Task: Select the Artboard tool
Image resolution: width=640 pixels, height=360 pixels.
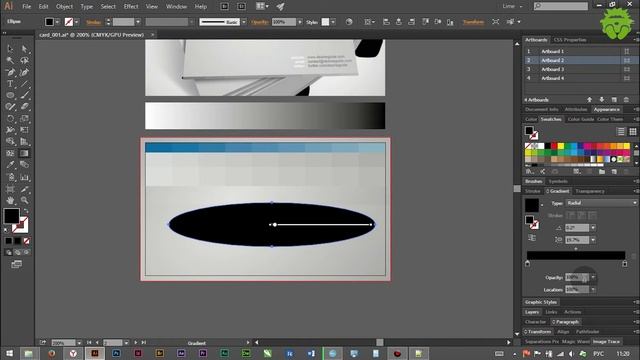Action: [10, 189]
